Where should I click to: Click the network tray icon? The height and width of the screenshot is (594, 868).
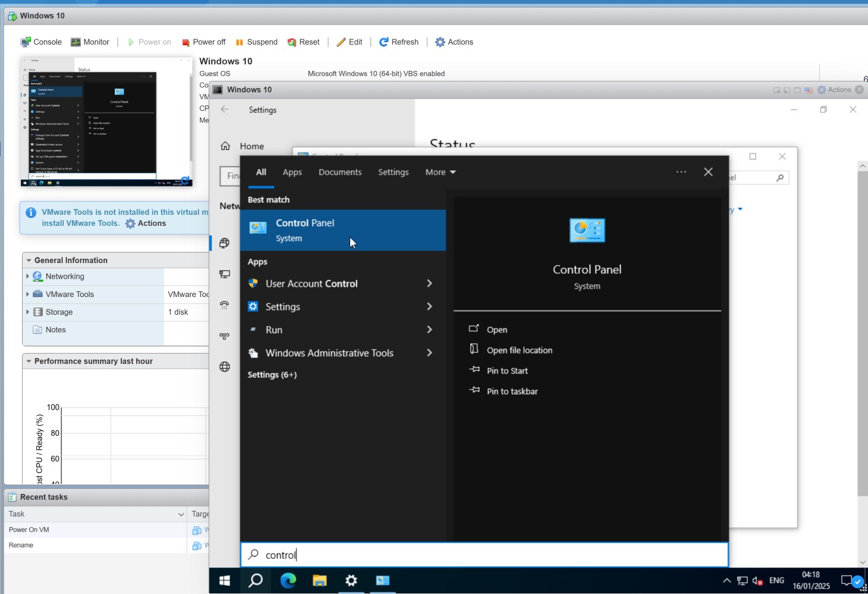[x=742, y=581]
